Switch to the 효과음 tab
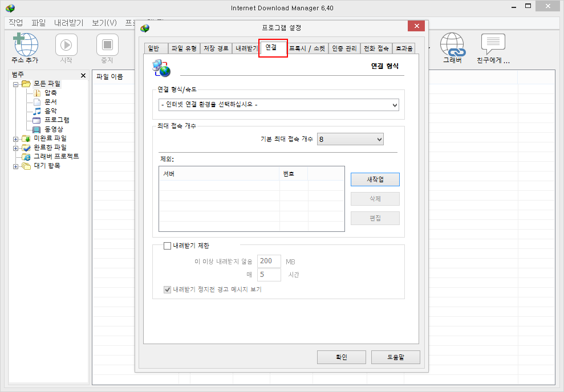The width and height of the screenshot is (564, 392). tap(404, 48)
